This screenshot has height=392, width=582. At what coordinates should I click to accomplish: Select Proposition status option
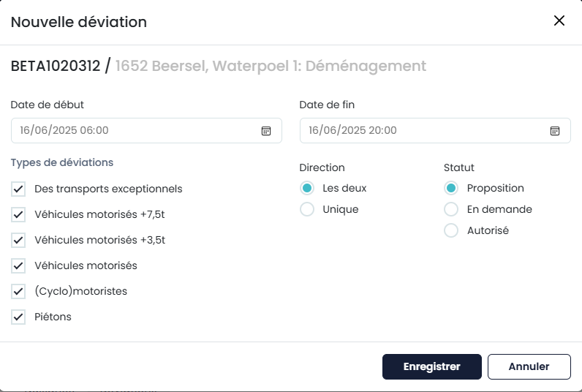(x=451, y=188)
